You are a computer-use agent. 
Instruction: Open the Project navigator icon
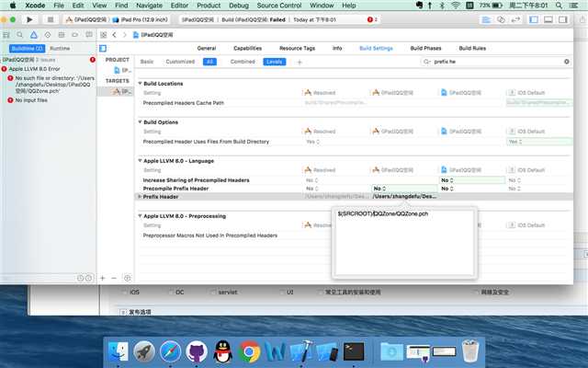6,35
